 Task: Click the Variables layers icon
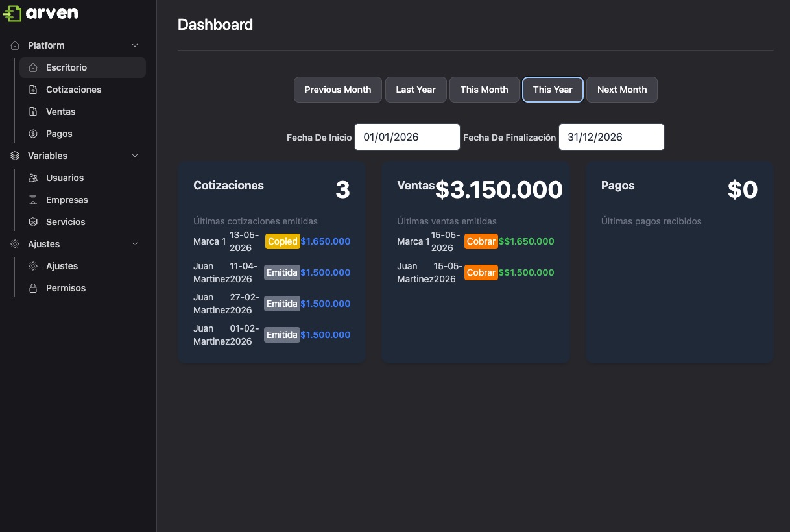pyautogui.click(x=15, y=156)
